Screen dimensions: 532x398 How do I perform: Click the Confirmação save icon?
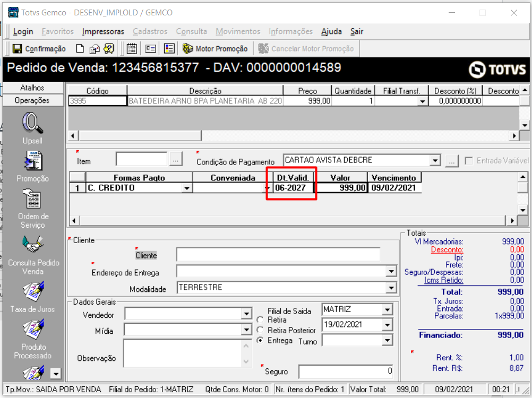(x=17, y=49)
